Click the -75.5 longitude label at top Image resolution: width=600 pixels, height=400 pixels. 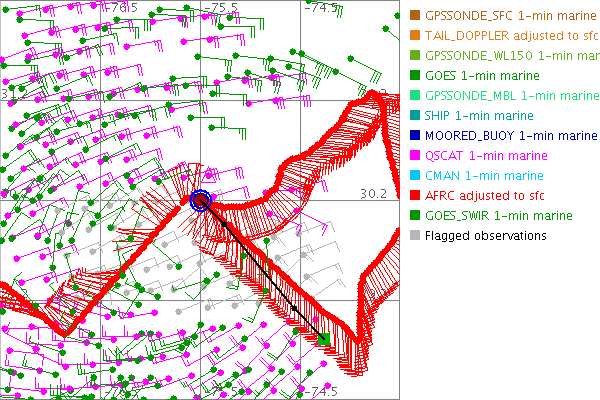click(222, 7)
